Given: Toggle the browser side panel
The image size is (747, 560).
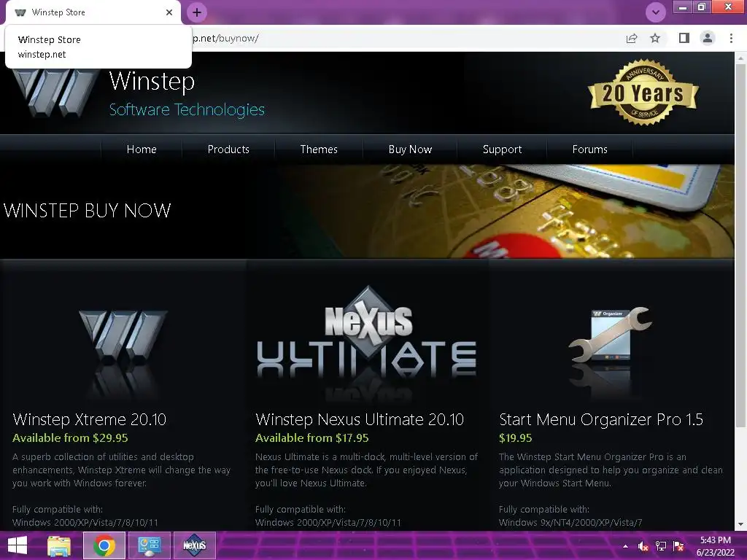Looking at the screenshot, I should [x=684, y=38].
